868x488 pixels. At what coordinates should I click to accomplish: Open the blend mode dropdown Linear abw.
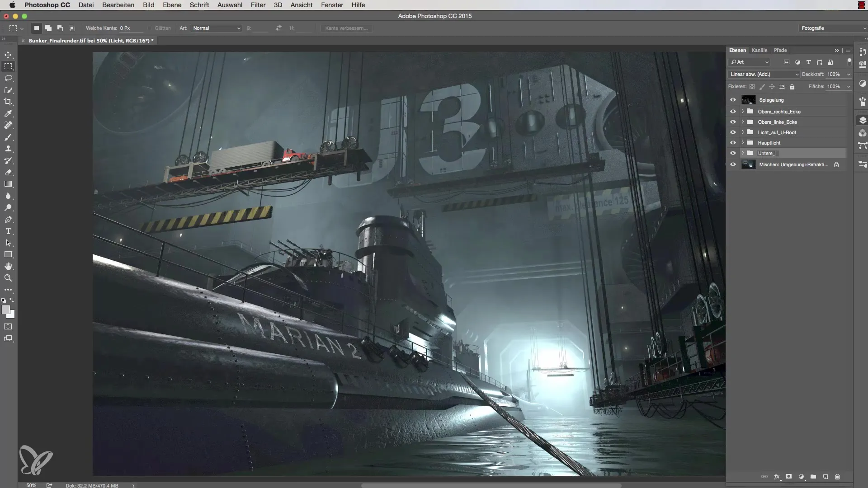click(x=764, y=74)
